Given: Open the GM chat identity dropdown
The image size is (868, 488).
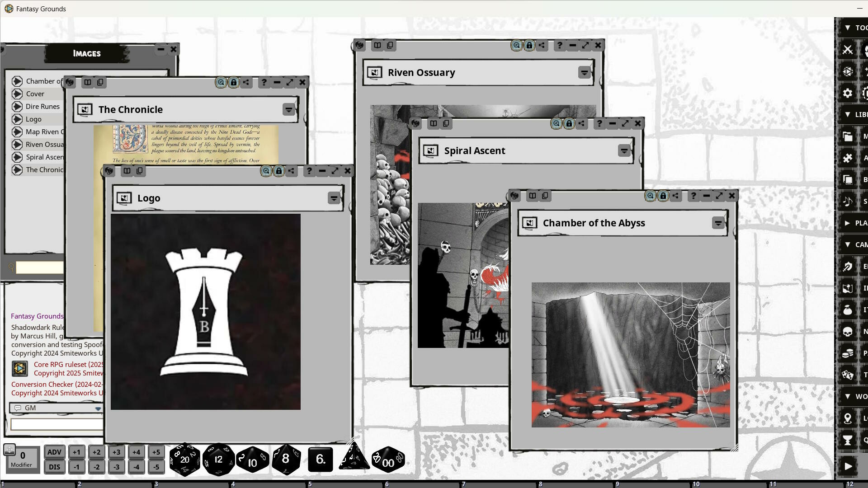Looking at the screenshot, I should point(97,408).
